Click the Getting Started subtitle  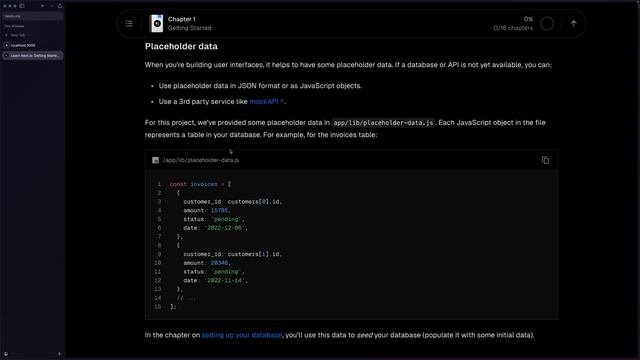pyautogui.click(x=189, y=28)
